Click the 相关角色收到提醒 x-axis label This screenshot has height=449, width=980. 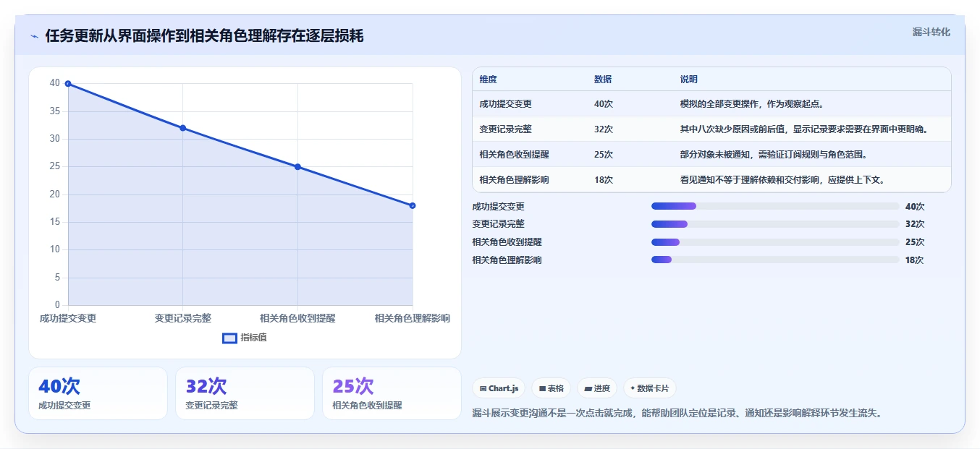(x=297, y=318)
